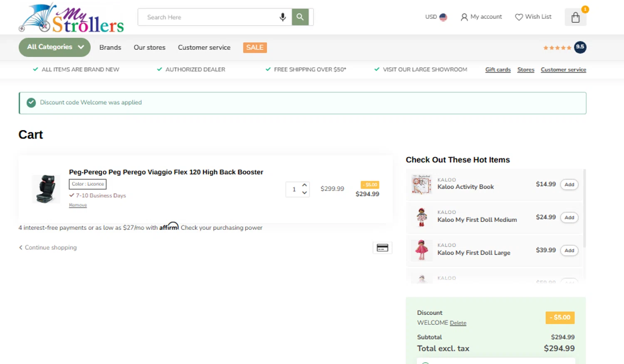
Task: Click the My account person icon
Action: click(464, 17)
